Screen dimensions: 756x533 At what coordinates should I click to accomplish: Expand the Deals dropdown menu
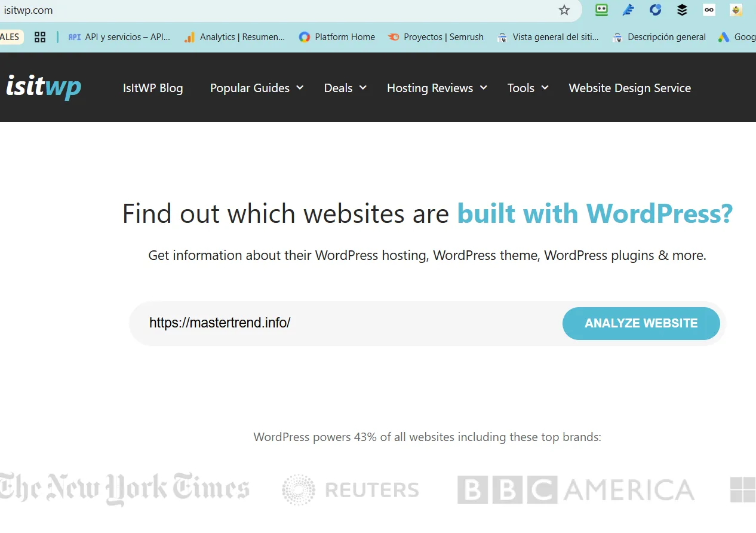pos(345,88)
